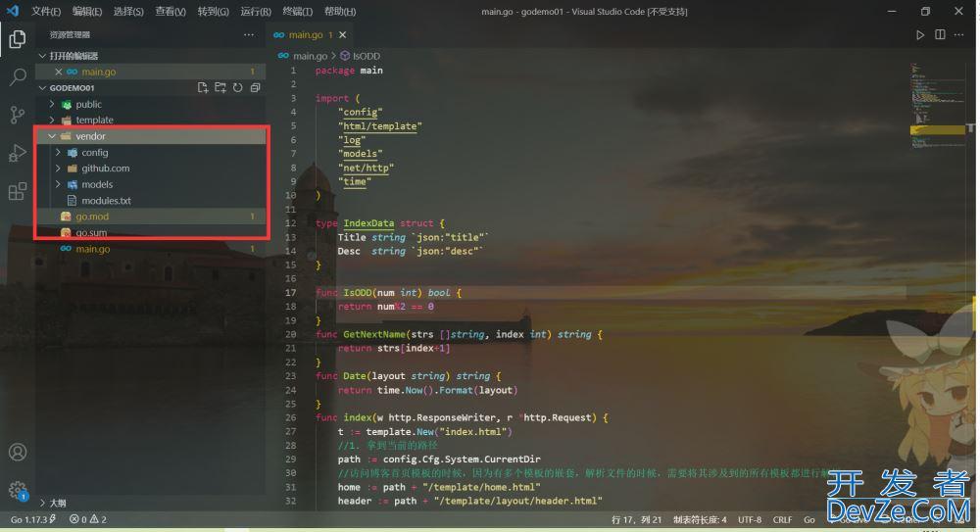Image resolution: width=980 pixels, height=532 pixels.
Task: Open the Extensions view
Action: 18,191
